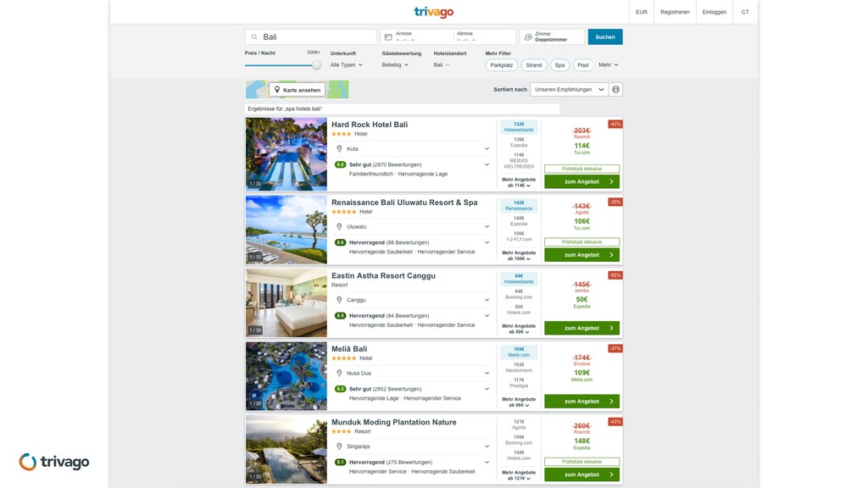The image size is (868, 488).
Task: Open the sorting info icon
Action: pos(615,90)
